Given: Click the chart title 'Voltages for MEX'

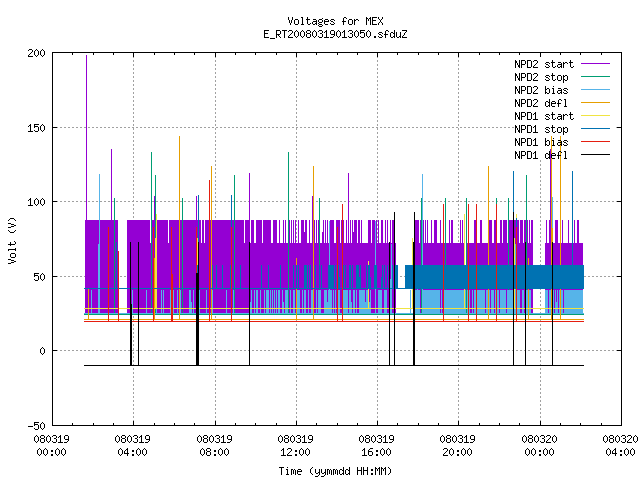Looking at the screenshot, I should [x=335, y=21].
